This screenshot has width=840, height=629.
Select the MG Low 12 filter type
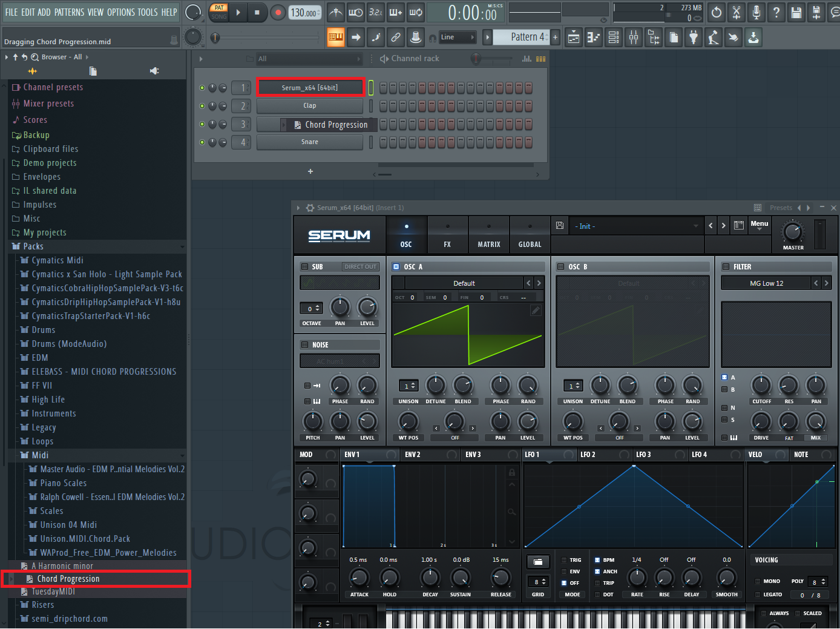pyautogui.click(x=766, y=283)
